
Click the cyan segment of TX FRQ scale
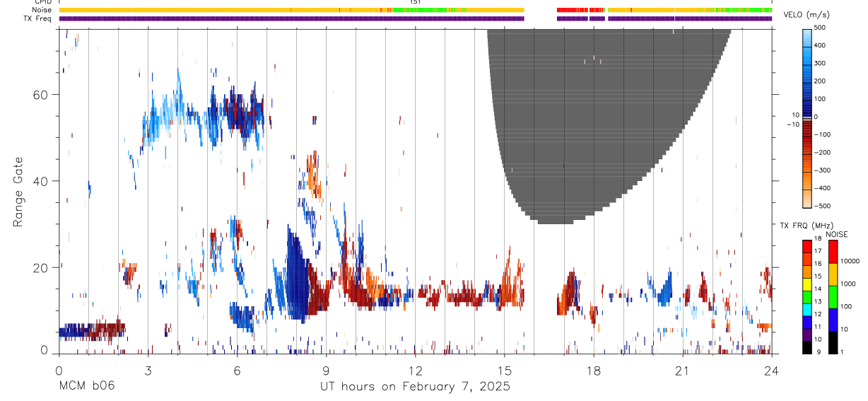807,310
